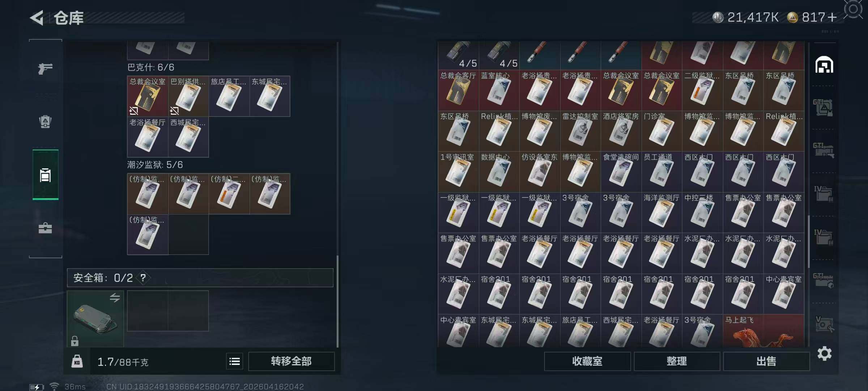Viewport: 868px width, 391px height.
Task: Open the first IV storage box tab
Action: (x=824, y=194)
